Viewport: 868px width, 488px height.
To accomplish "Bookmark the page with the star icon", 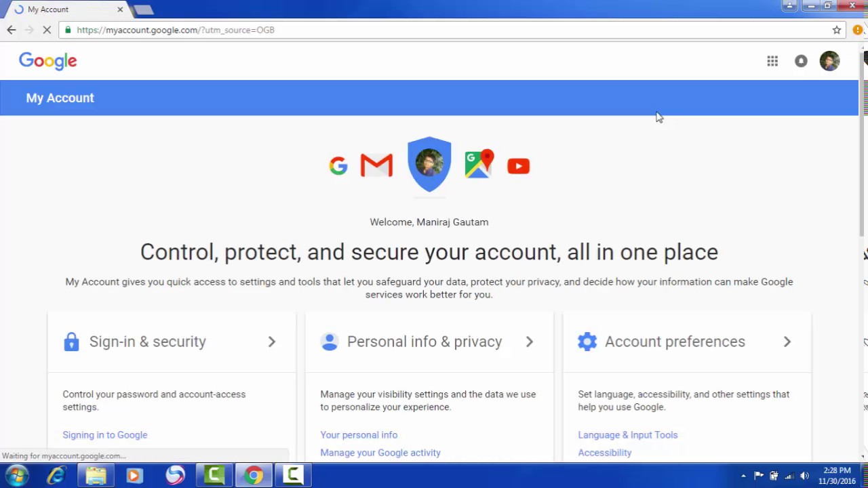I will 837,30.
